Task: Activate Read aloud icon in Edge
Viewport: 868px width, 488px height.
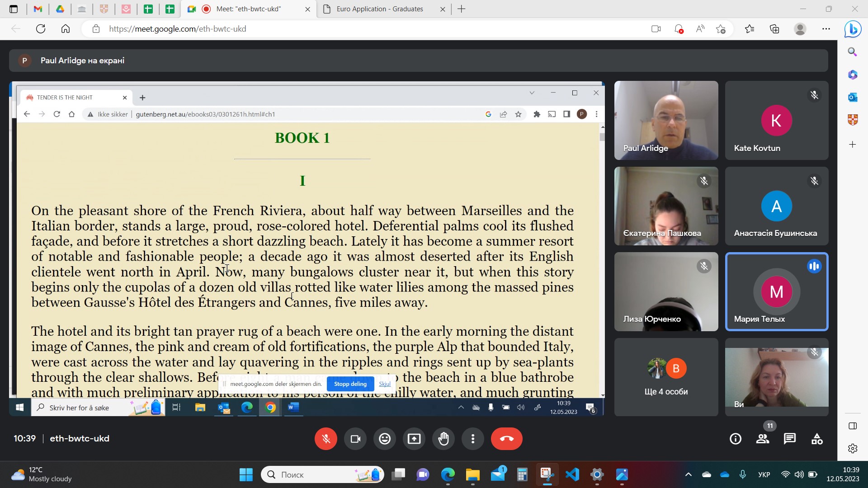Action: click(700, 29)
